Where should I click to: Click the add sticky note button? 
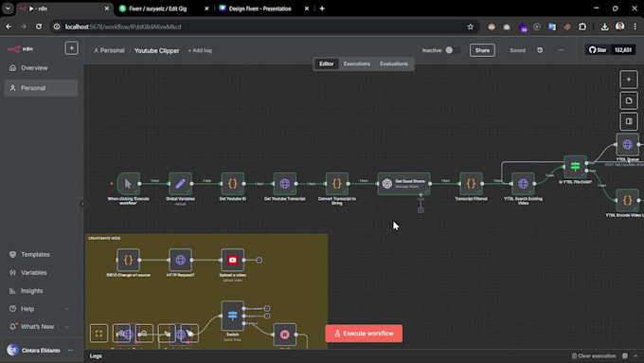[x=629, y=100]
